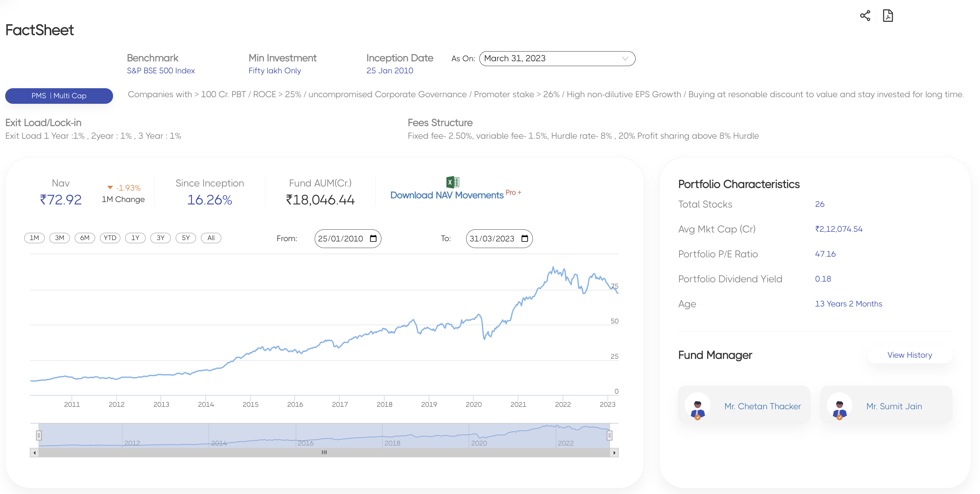Click Avg Mkt Cap value ₹2,12,074.54

[x=839, y=229]
